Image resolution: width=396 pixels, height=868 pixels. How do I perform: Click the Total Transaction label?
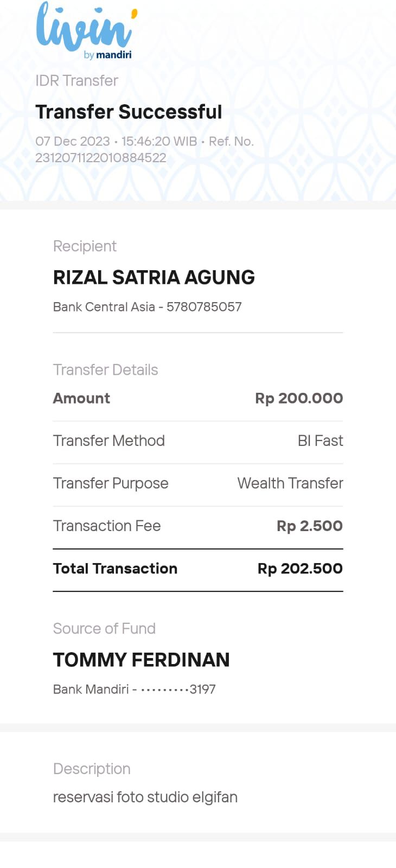[x=115, y=569]
